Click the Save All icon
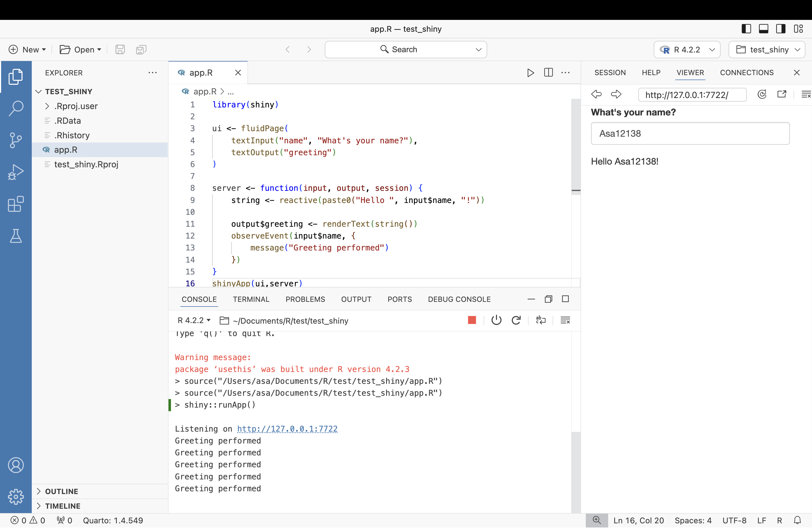 click(141, 49)
